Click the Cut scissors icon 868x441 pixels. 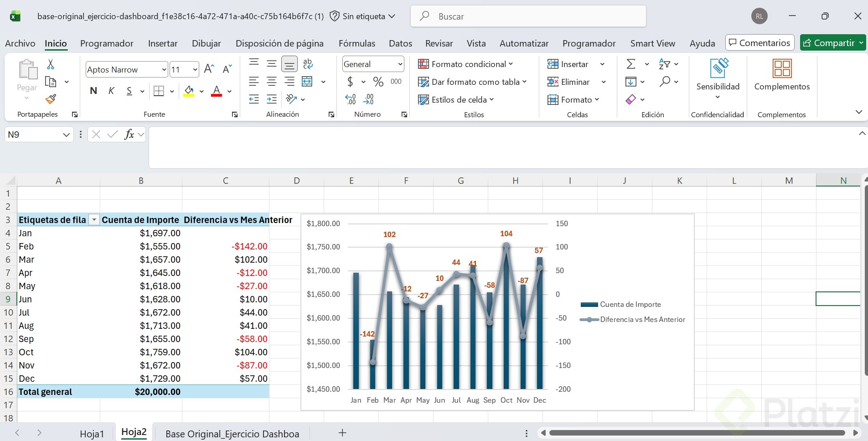coord(51,64)
